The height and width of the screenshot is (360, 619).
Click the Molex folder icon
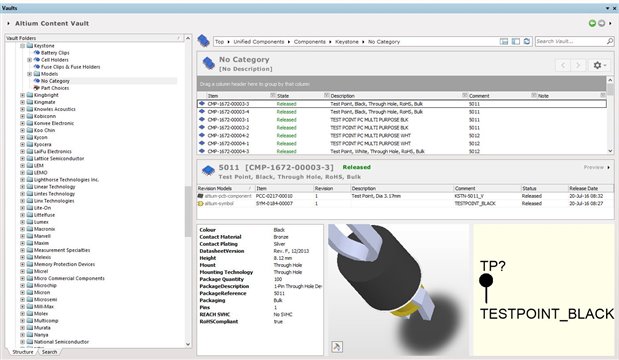tap(30, 314)
